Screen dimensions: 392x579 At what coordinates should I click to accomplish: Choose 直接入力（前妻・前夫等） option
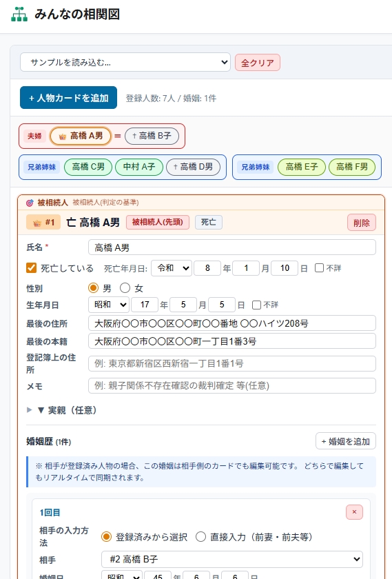[x=200, y=536]
